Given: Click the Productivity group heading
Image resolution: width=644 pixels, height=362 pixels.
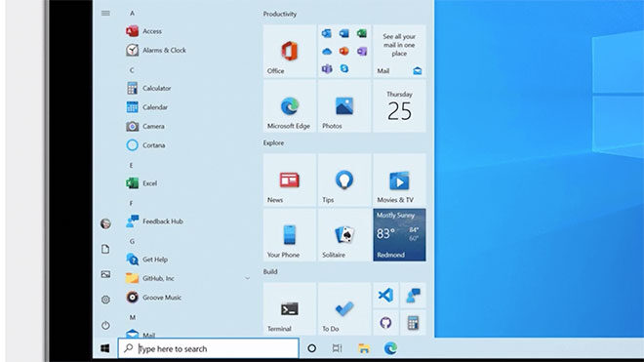Looking at the screenshot, I should point(280,14).
